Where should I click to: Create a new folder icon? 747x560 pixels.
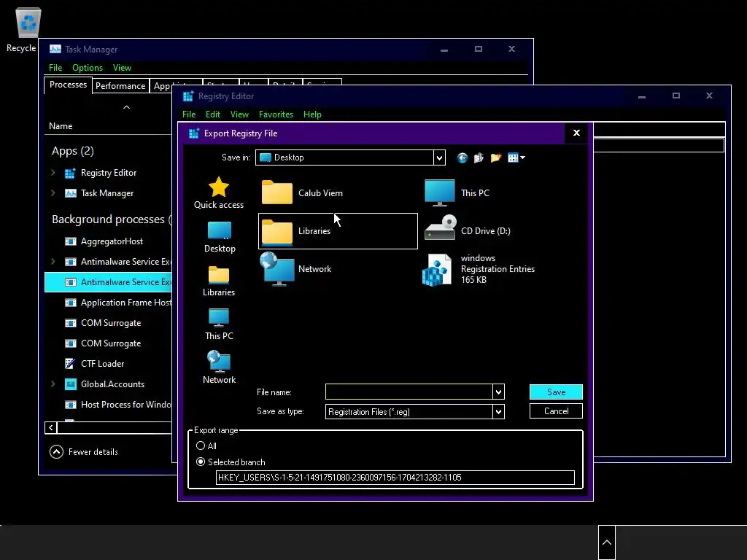pyautogui.click(x=496, y=157)
